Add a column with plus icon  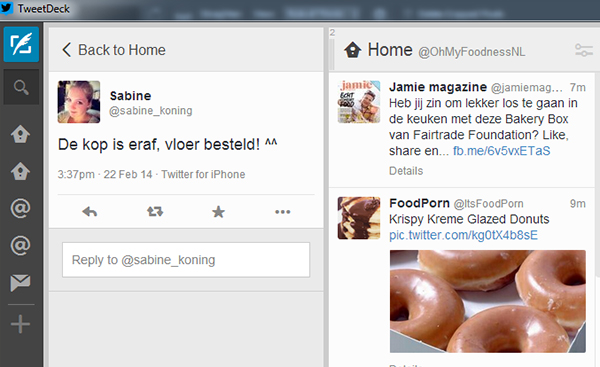[x=20, y=324]
